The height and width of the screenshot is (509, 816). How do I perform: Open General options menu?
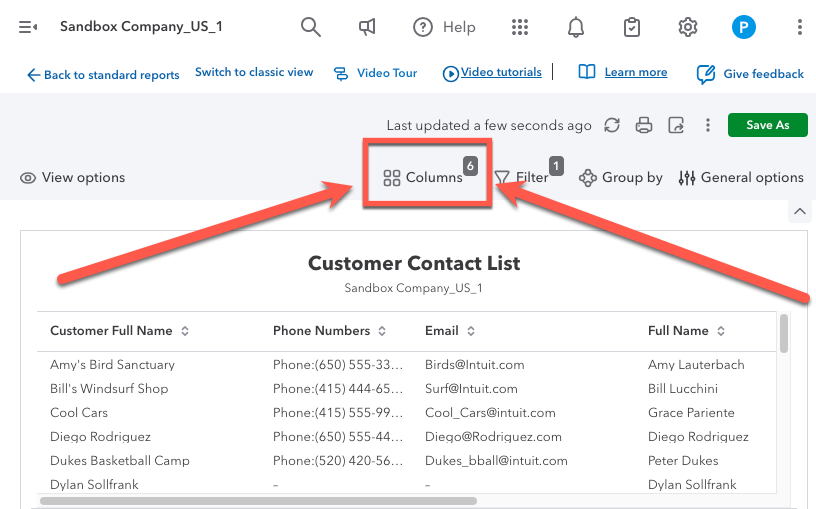tap(741, 177)
